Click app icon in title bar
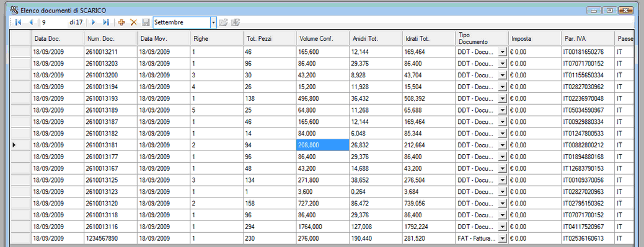 click(14, 10)
